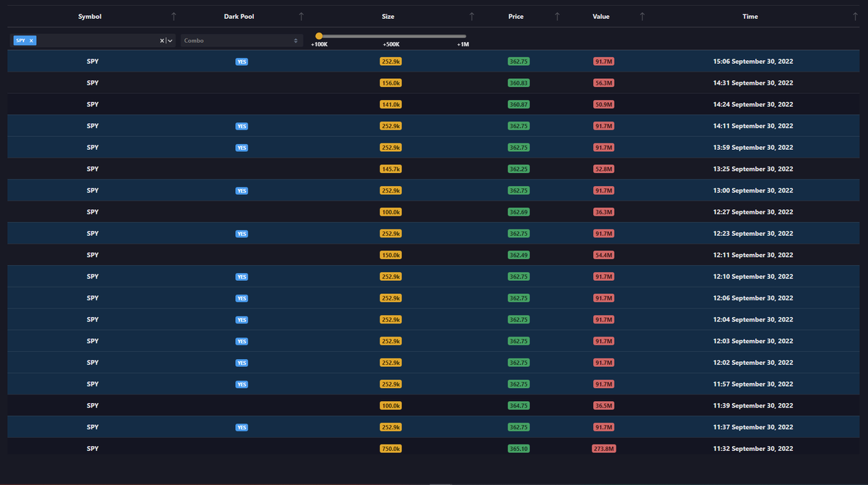This screenshot has width=868, height=485.
Task: Sort by Dark Pool using its arrow icon
Action: tap(301, 17)
